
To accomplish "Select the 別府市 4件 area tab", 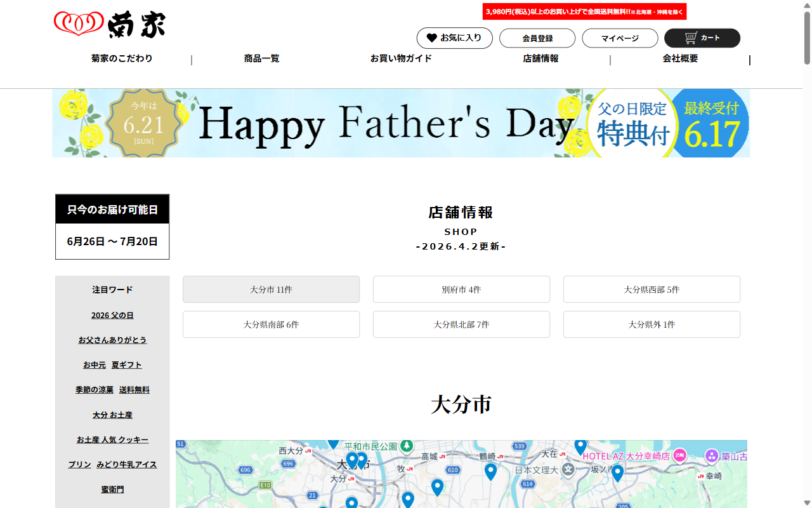I will coord(461,290).
